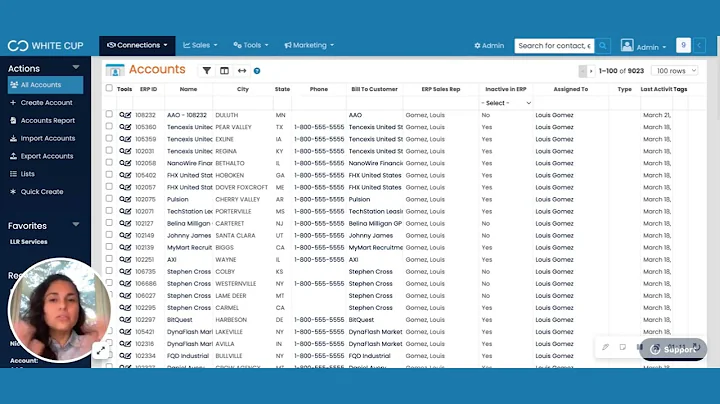Check the row for ERP 102139
The image size is (720, 404).
click(109, 247)
